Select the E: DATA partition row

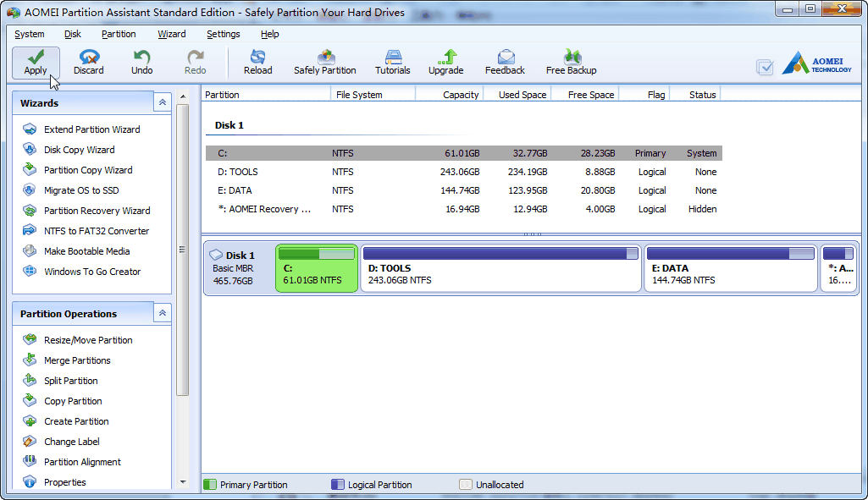[x=464, y=190]
